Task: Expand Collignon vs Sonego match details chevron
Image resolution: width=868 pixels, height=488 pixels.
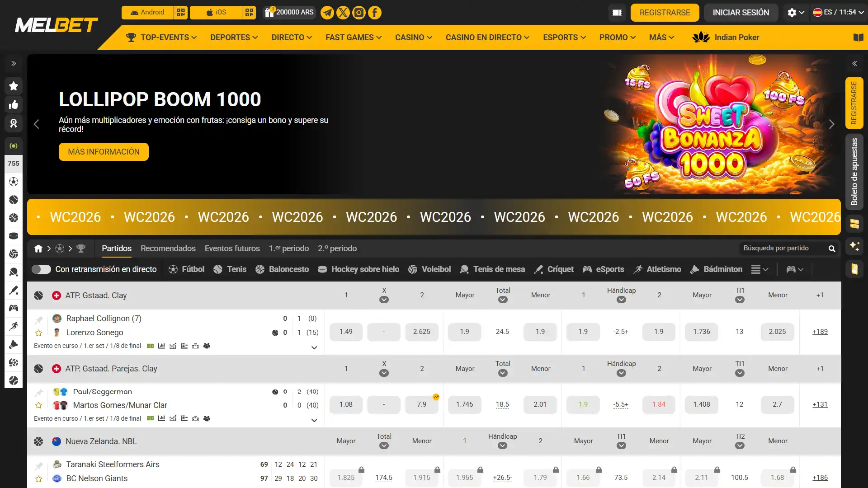Action: click(x=314, y=347)
